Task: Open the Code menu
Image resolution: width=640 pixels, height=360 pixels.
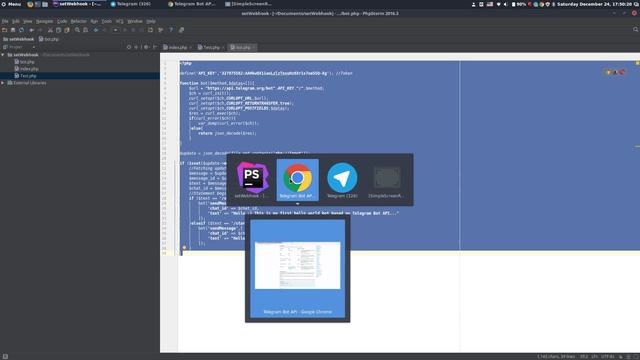Action: click(62, 21)
